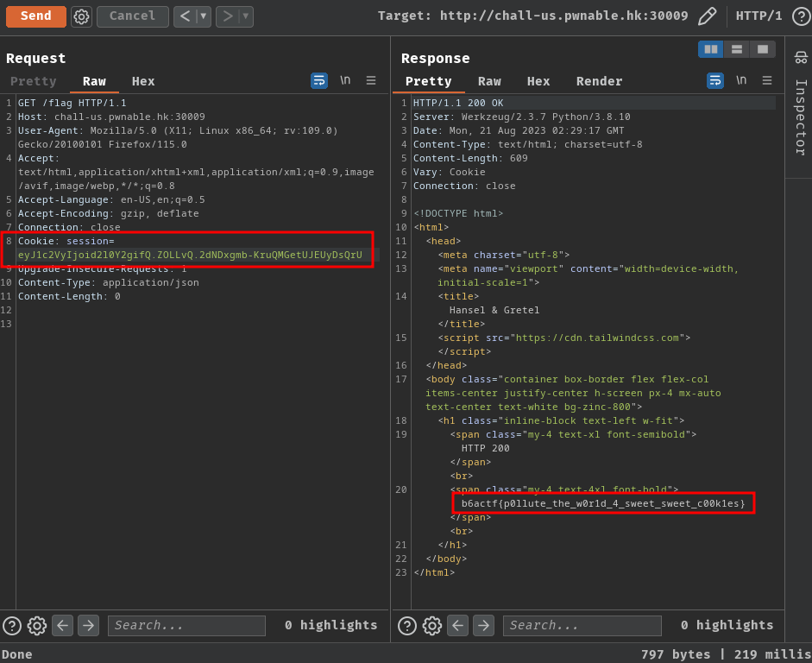
Task: Click the session cookie value text
Action: point(190,255)
